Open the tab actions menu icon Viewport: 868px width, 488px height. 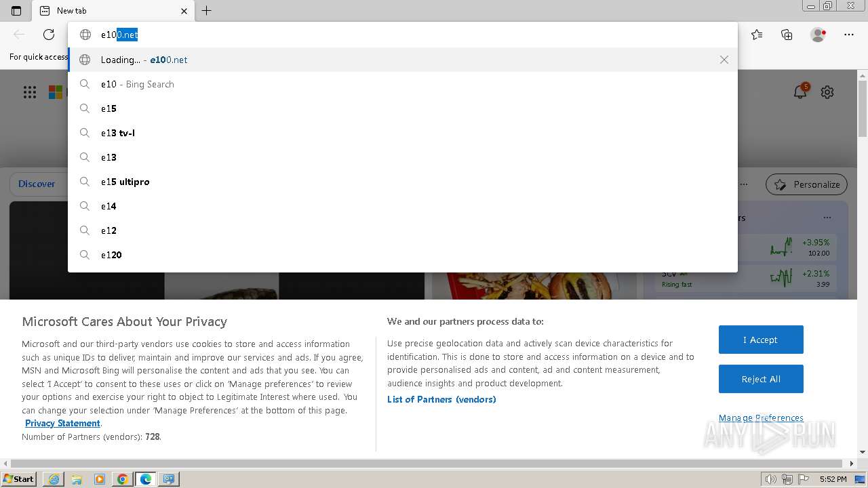click(16, 11)
